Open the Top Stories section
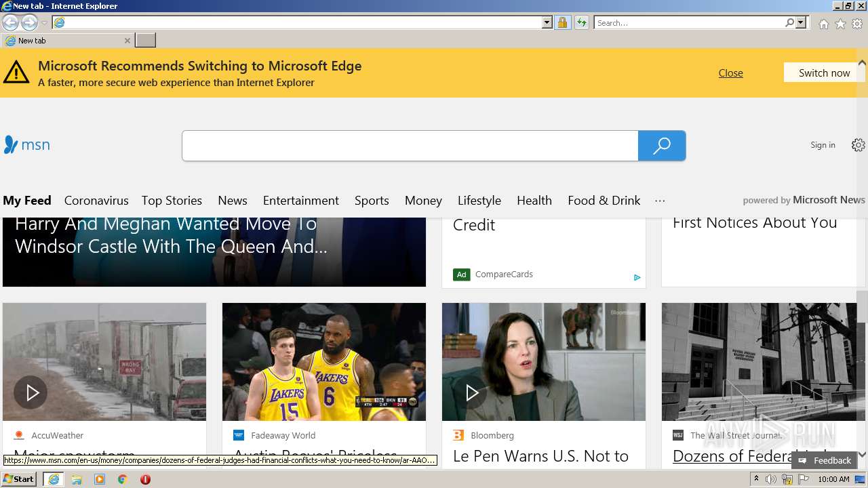 click(x=172, y=201)
